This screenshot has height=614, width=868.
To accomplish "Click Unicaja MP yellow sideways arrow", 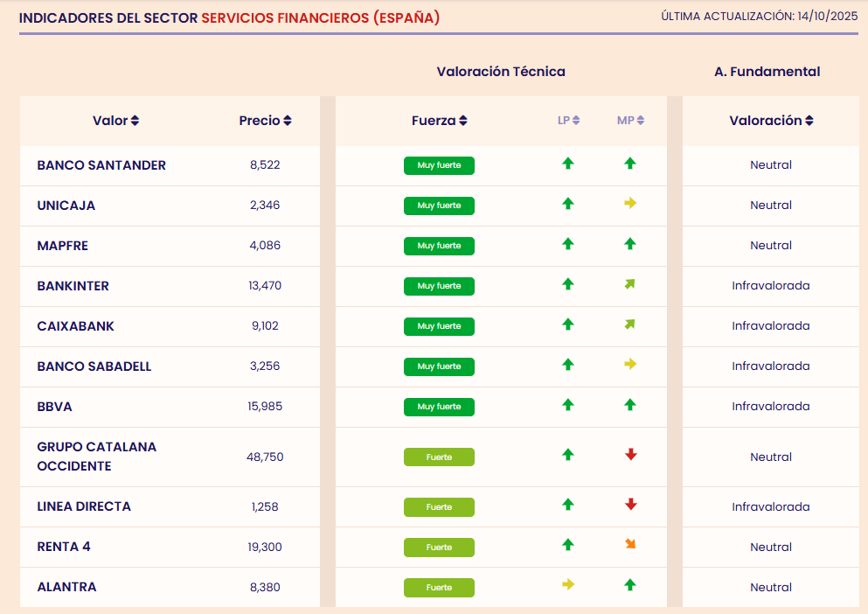I will click(x=630, y=204).
